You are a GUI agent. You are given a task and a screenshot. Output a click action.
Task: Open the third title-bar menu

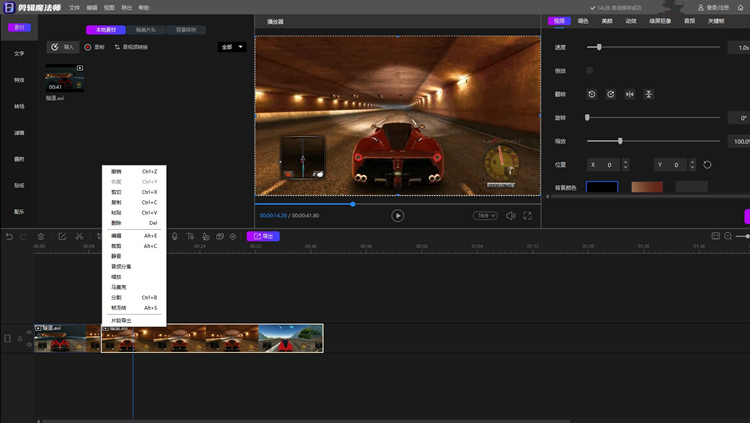109,8
